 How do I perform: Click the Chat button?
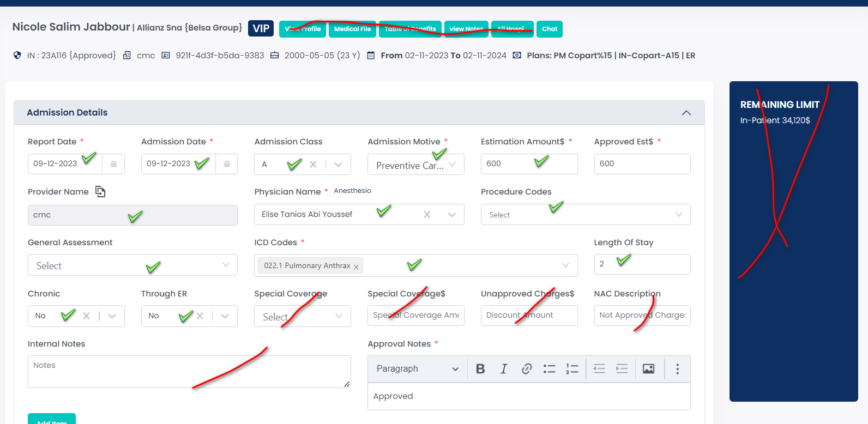pos(550,29)
